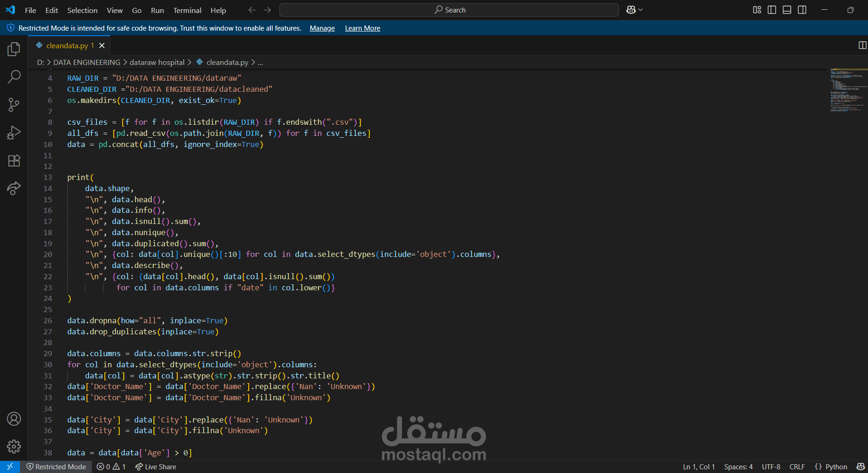Screen dimensions: 868x473
Task: Open the Copilot status icon in status bar
Action: [861, 467]
